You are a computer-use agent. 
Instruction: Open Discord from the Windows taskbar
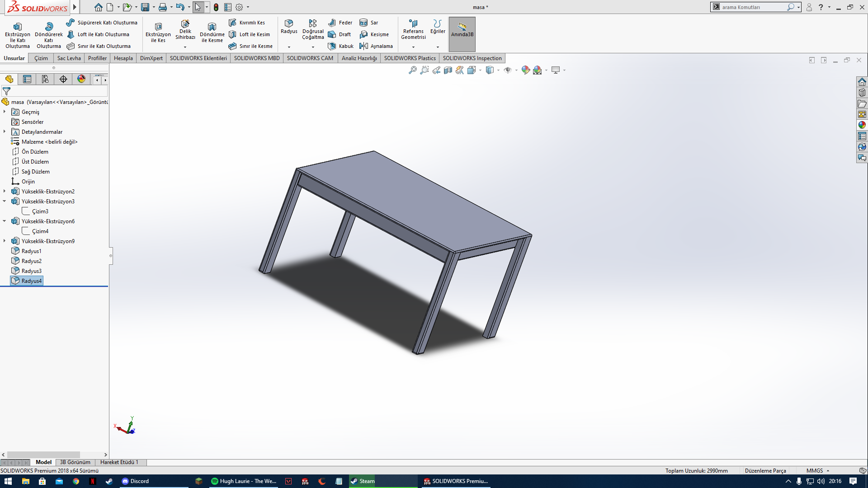click(135, 481)
